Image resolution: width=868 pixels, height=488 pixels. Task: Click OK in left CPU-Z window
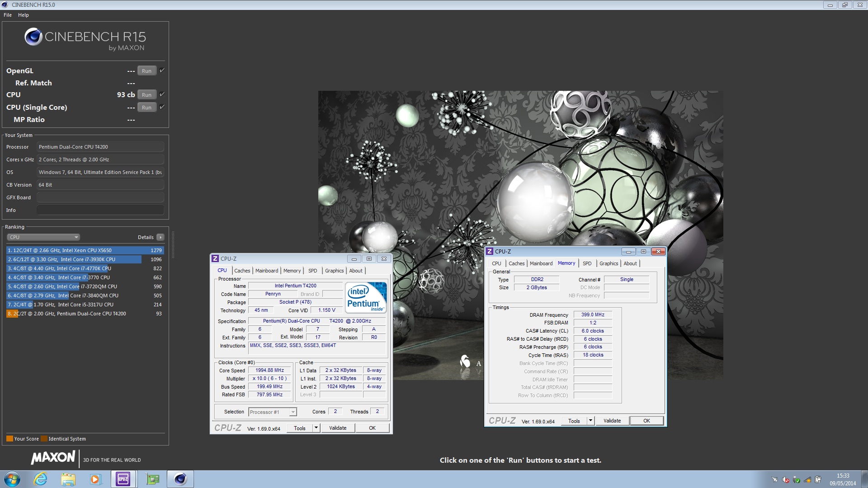coord(372,428)
